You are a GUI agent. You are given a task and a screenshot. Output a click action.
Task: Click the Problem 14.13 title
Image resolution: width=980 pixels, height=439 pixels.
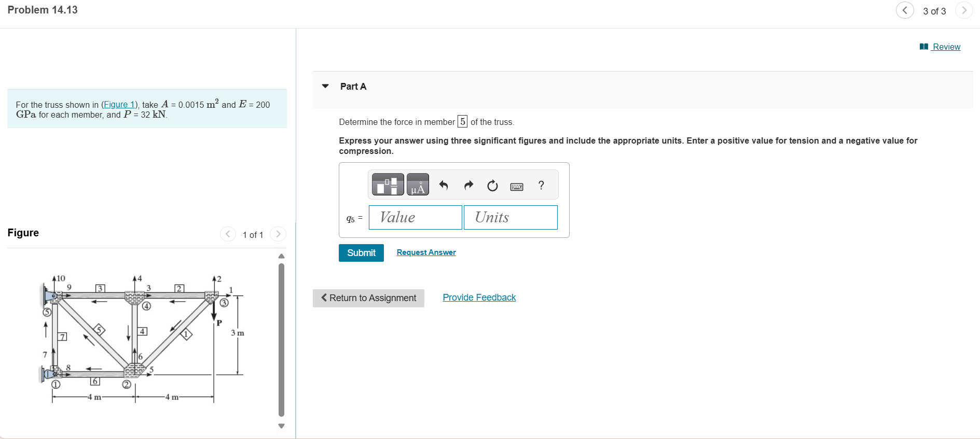click(43, 10)
